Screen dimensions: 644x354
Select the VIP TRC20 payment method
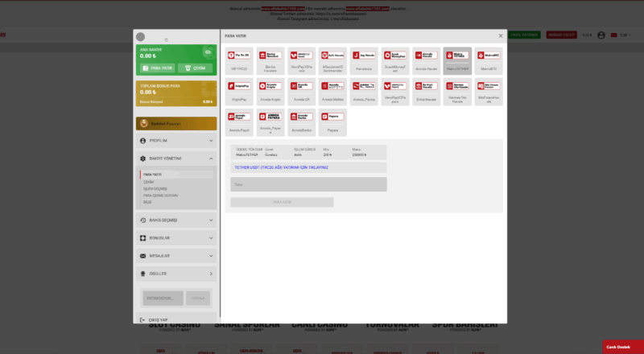pos(239,61)
